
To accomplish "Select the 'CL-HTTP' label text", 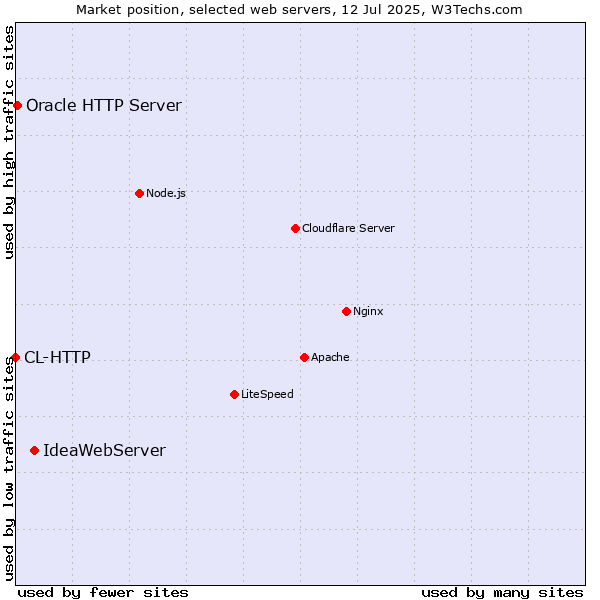I will 57,357.
